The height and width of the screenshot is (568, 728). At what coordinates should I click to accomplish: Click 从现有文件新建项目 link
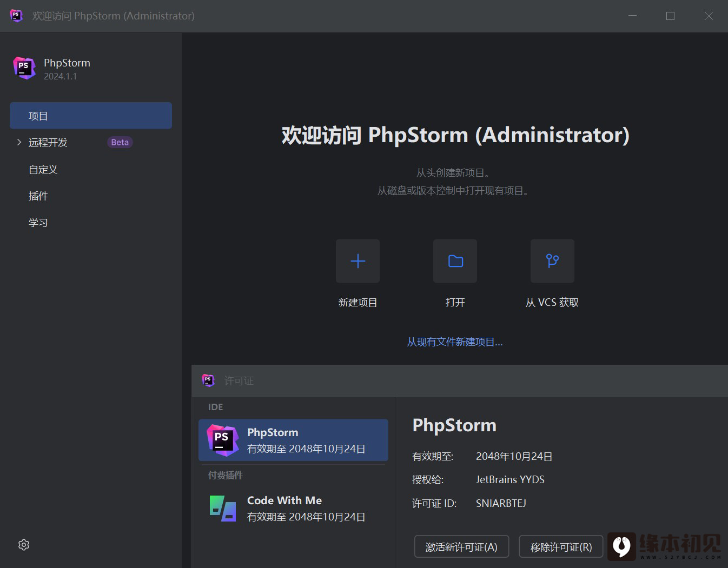[455, 342]
